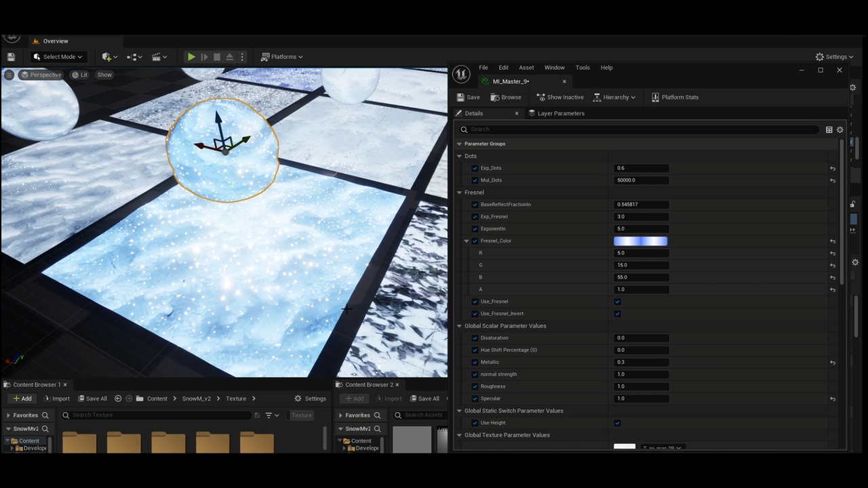Start Play in Editor with green arrow
868x488 pixels.
click(x=191, y=57)
